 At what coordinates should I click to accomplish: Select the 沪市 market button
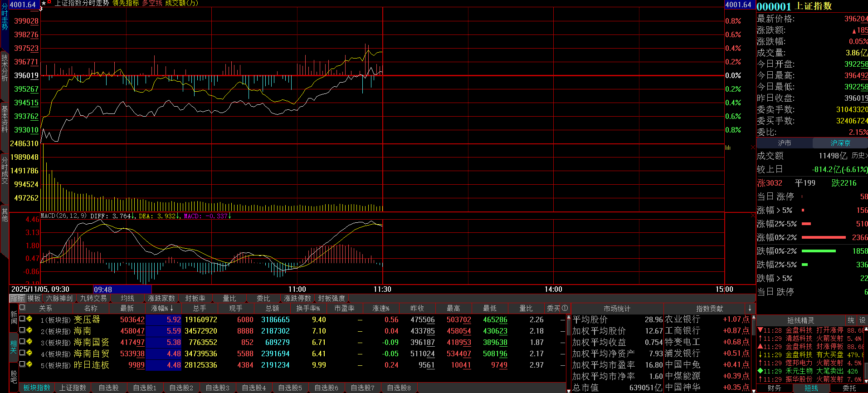coord(785,143)
